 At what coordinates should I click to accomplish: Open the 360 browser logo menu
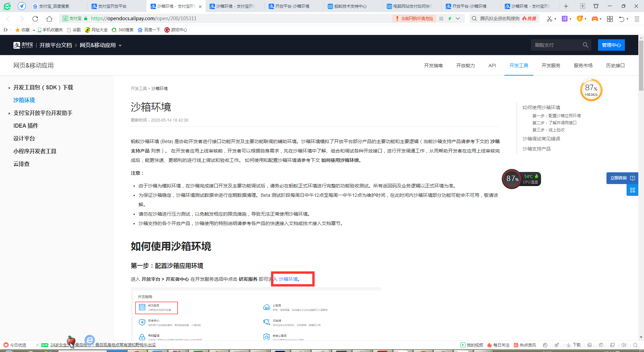pos(7,6)
